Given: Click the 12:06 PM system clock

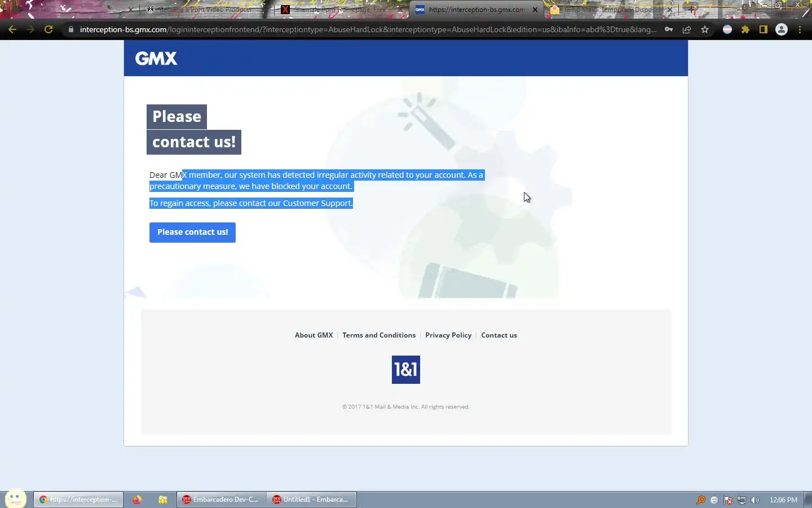Looking at the screenshot, I should 783,500.
